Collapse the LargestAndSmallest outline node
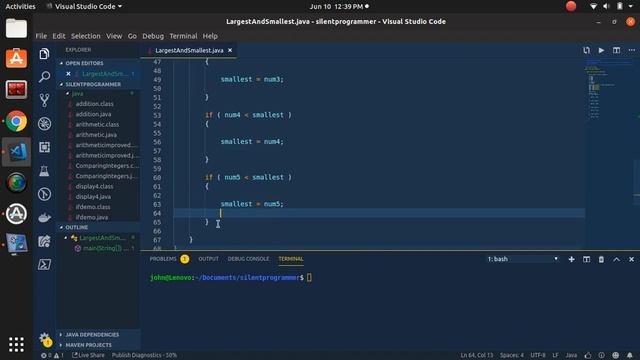Image resolution: width=640 pixels, height=360 pixels. tap(66, 238)
